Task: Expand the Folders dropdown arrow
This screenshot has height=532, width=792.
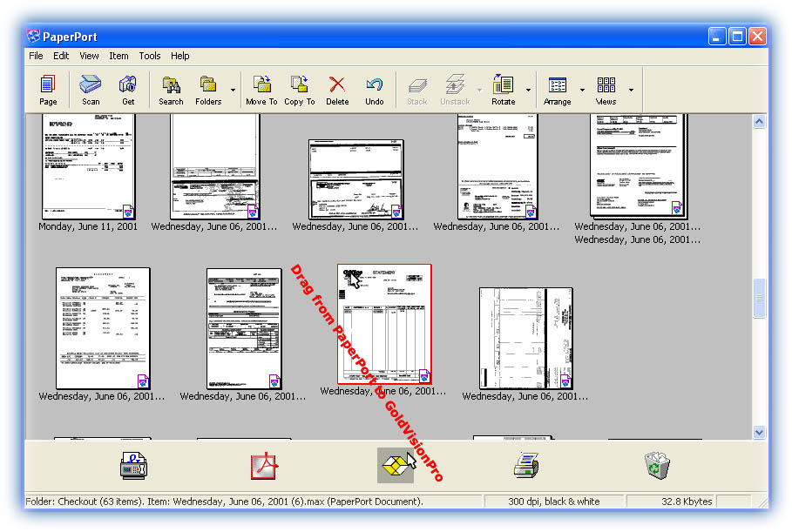Action: click(x=233, y=90)
